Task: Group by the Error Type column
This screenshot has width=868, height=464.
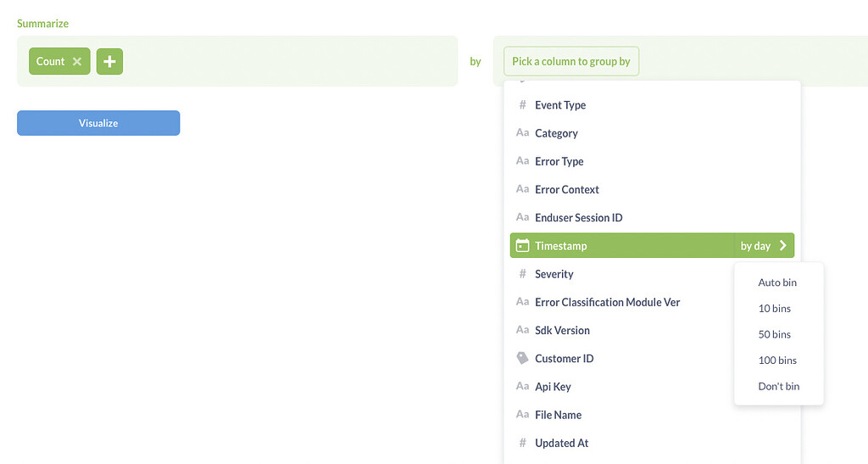Action: click(x=559, y=161)
